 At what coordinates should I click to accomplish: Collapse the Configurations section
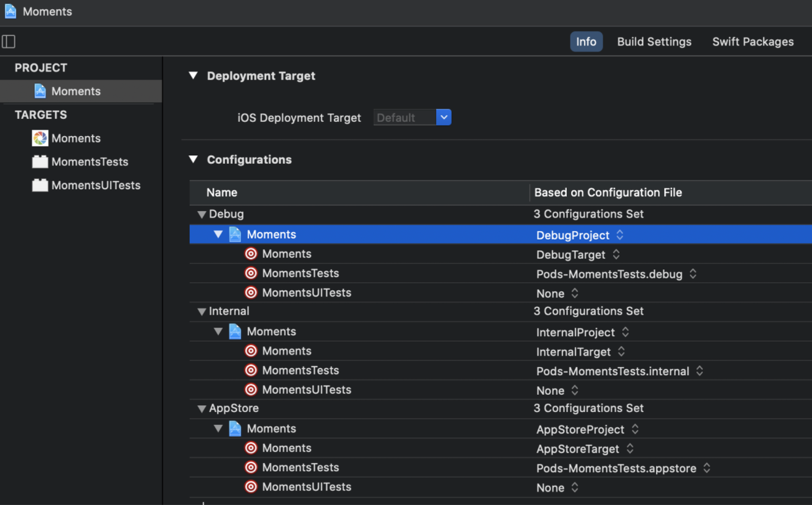pyautogui.click(x=193, y=160)
